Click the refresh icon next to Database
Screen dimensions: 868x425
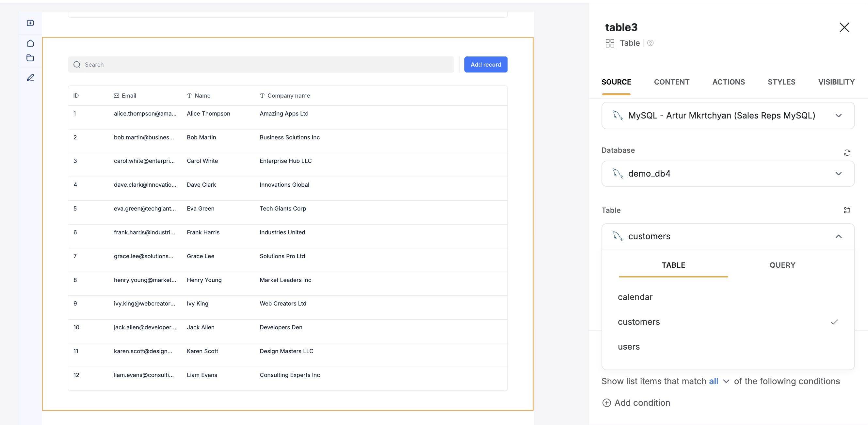(847, 152)
